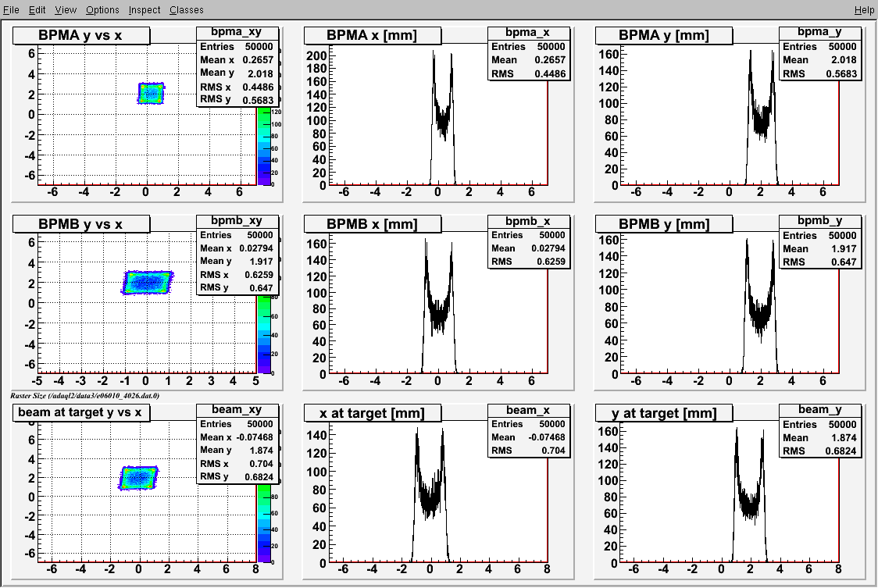The image size is (878, 588).
Task: Click the beam spot in BPMB y vs x plot
Action: (x=148, y=283)
